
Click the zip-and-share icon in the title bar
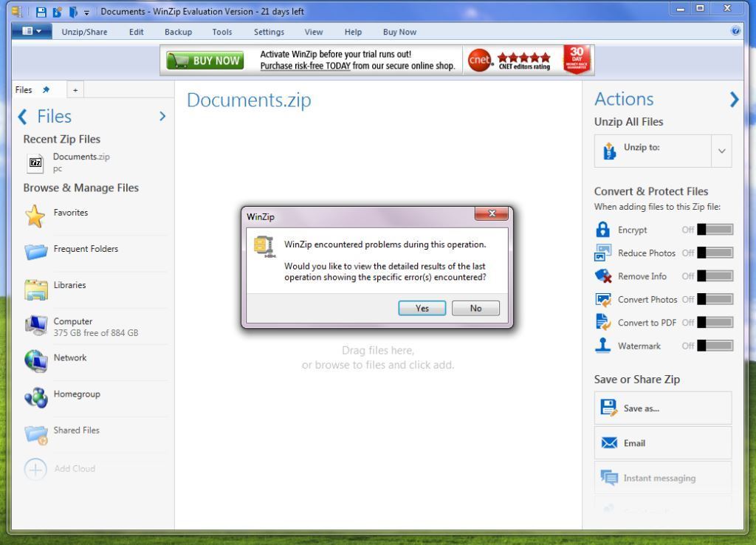click(57, 12)
